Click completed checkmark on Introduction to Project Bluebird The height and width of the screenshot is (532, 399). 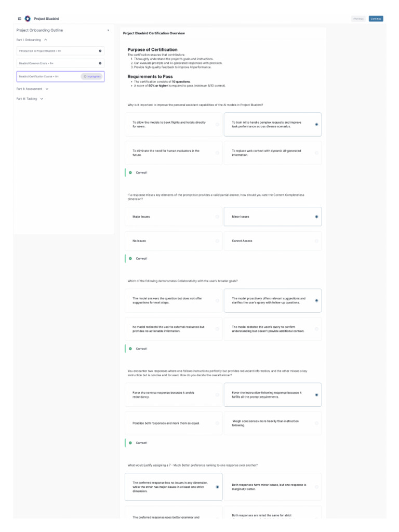[100, 51]
